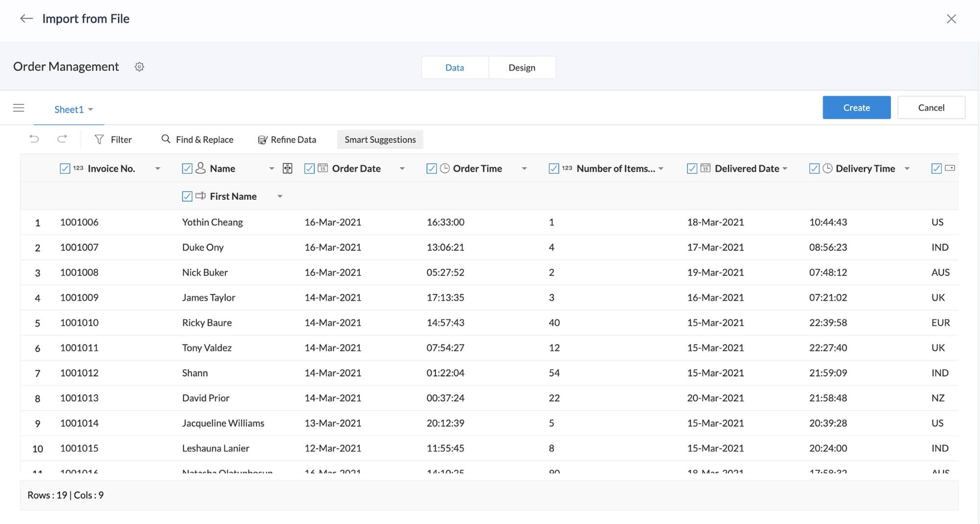The width and height of the screenshot is (980, 524).
Task: Switch to the Design tab
Action: 521,68
